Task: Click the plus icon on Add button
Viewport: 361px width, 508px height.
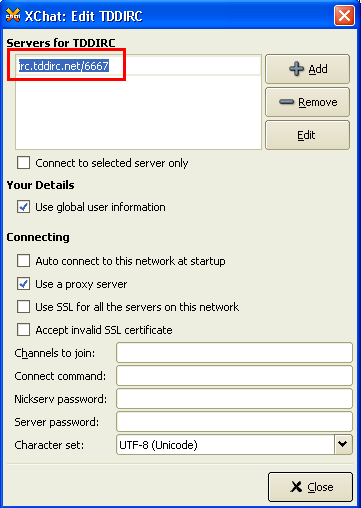Action: pos(296,69)
